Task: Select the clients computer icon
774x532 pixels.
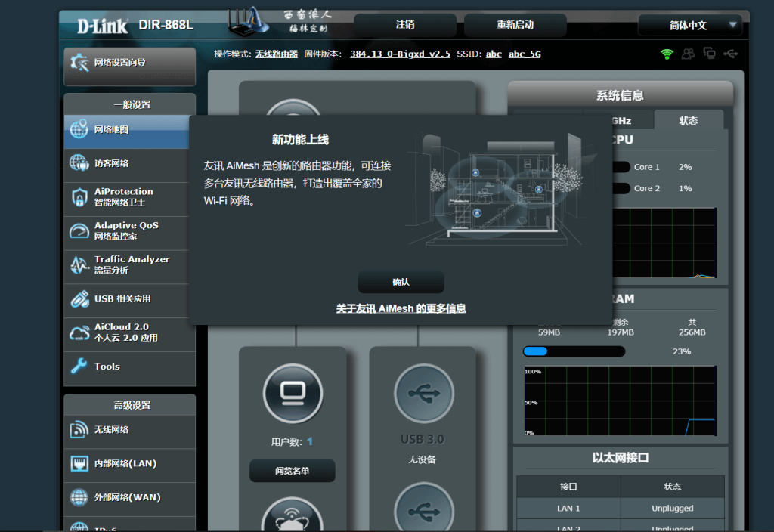Action: [x=293, y=393]
